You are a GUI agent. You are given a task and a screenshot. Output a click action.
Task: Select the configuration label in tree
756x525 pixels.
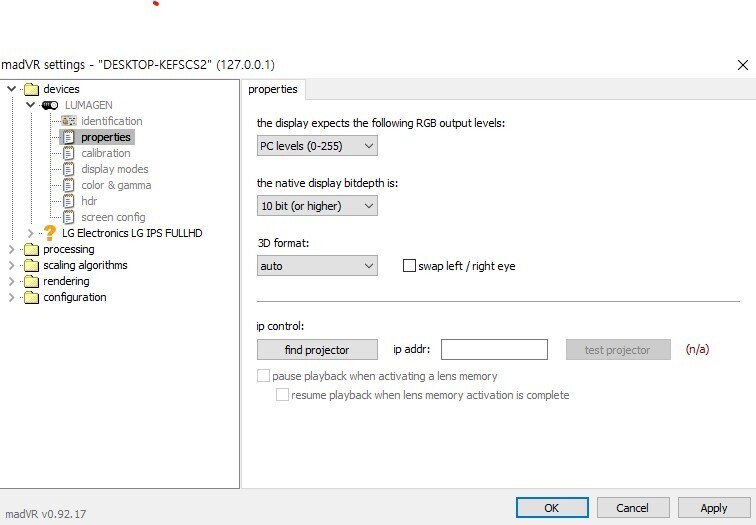click(x=75, y=297)
